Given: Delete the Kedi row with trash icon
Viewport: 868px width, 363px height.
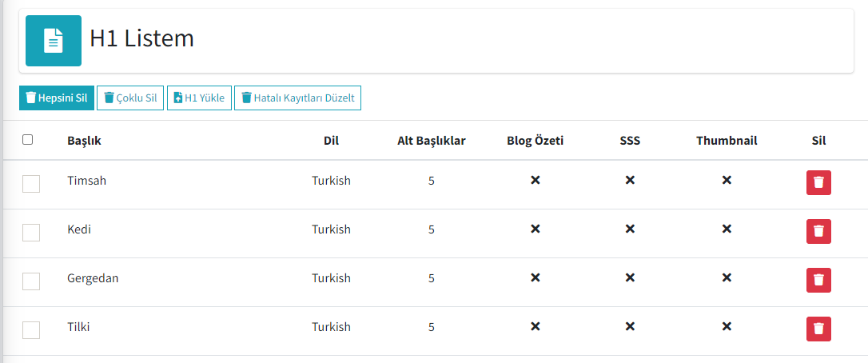Looking at the screenshot, I should (818, 231).
